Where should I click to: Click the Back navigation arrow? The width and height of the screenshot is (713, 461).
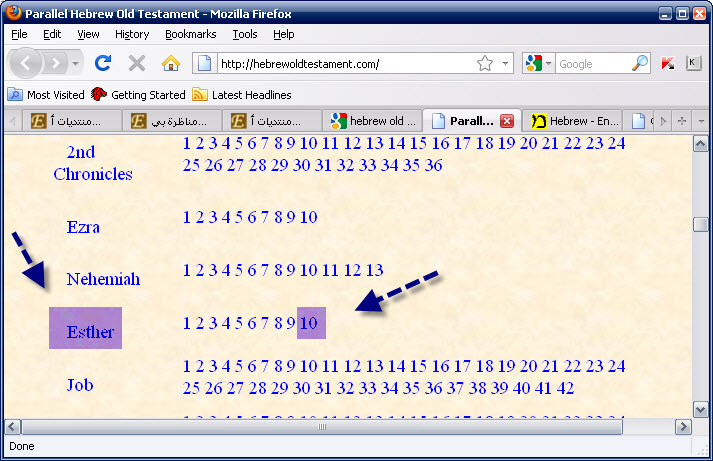click(x=27, y=63)
